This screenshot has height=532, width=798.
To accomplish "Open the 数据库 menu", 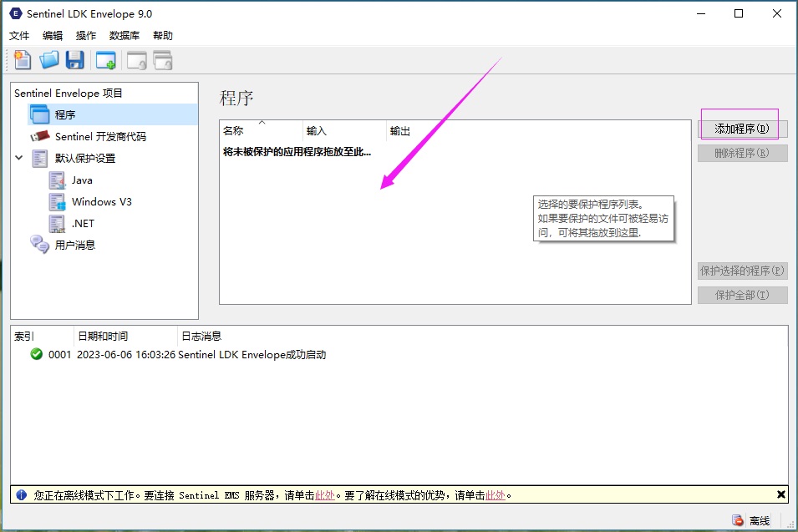I will (125, 36).
